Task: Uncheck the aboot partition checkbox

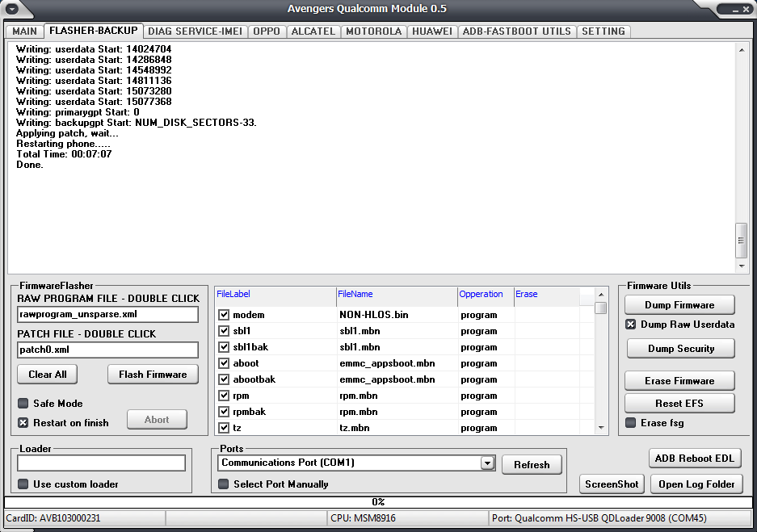Action: click(x=224, y=363)
